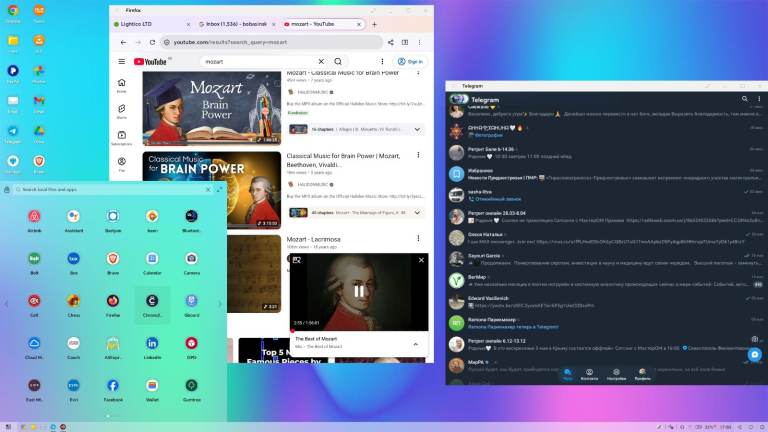Open YouTube Home in the sidebar
Screen dimensions: 768x432
tap(121, 85)
